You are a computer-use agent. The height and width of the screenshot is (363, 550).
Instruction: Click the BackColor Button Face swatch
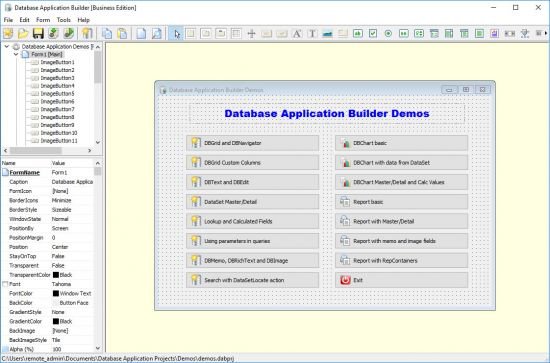click(x=55, y=303)
